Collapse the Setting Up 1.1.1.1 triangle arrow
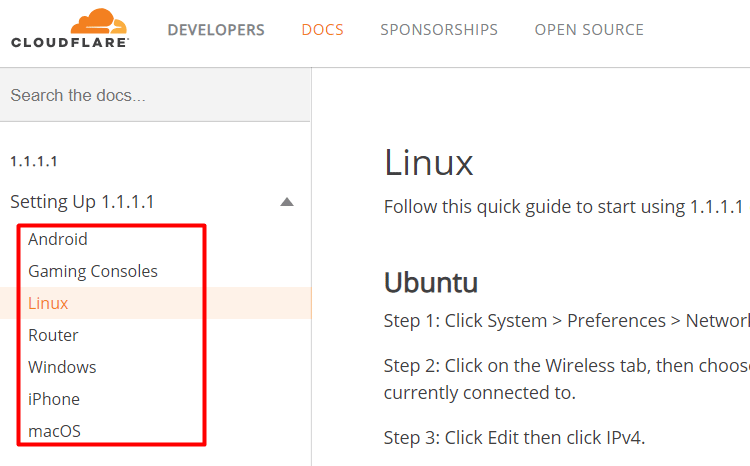Viewport: 750px width, 466px height. [x=287, y=201]
